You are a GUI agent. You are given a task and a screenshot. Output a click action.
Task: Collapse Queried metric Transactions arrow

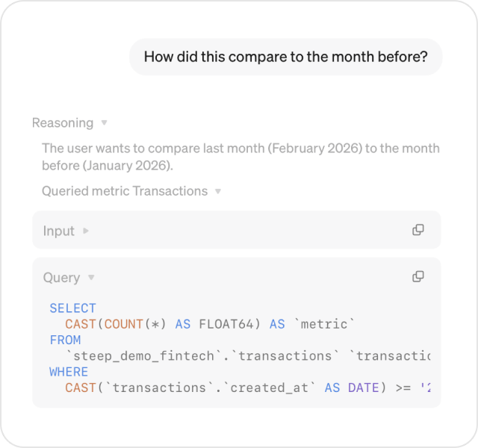pyautogui.click(x=218, y=191)
